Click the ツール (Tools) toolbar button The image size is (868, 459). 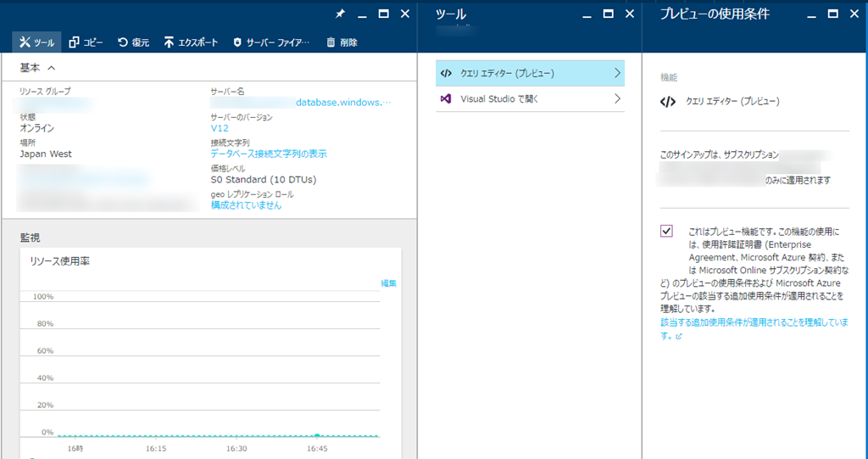(x=36, y=42)
